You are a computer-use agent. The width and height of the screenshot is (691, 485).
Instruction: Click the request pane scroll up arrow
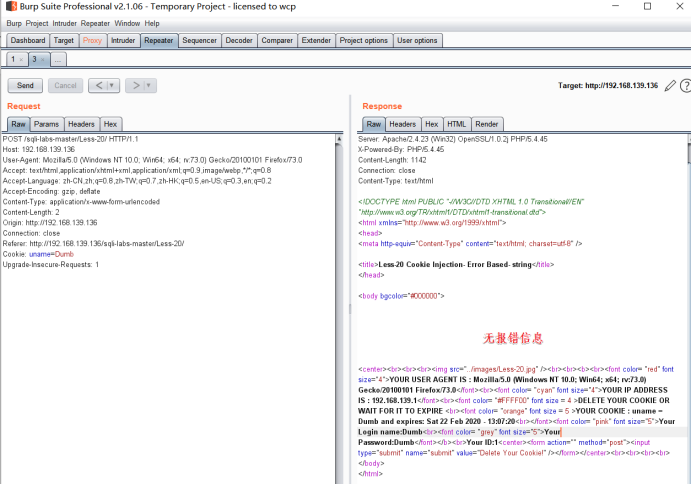coord(339,139)
